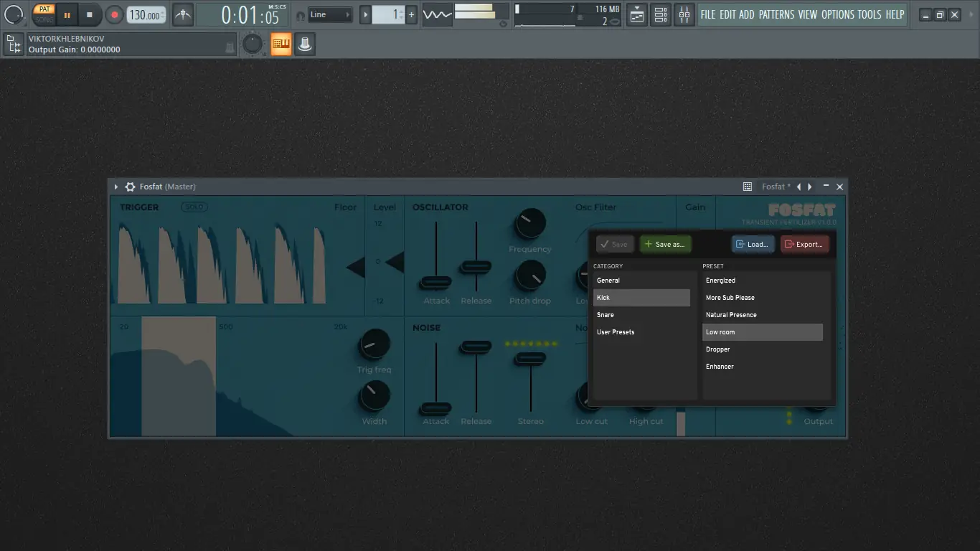The width and height of the screenshot is (980, 551).
Task: Click the knob beside the hint bar
Action: coord(253,44)
